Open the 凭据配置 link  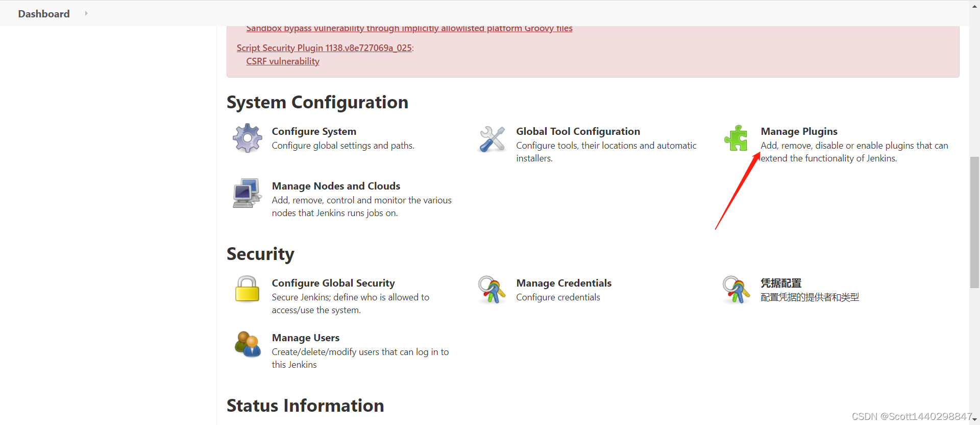click(781, 283)
